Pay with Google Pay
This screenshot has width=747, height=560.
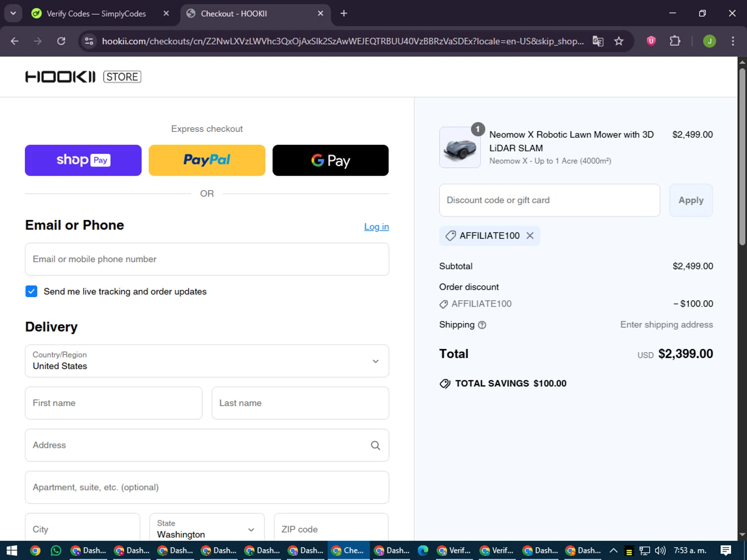331,160
